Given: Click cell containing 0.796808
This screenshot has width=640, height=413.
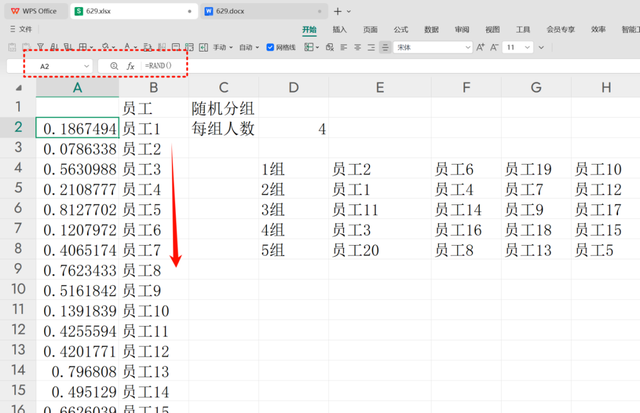Looking at the screenshot, I should [x=78, y=371].
